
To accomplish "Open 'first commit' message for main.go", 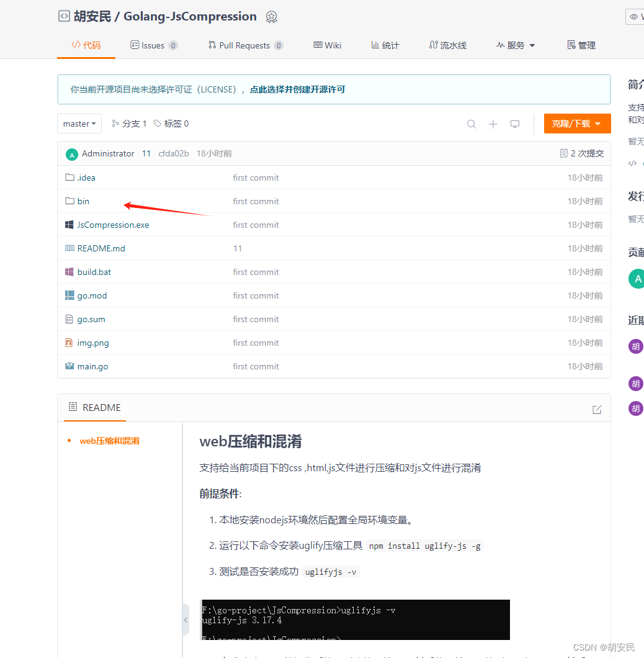I will pyautogui.click(x=256, y=366).
